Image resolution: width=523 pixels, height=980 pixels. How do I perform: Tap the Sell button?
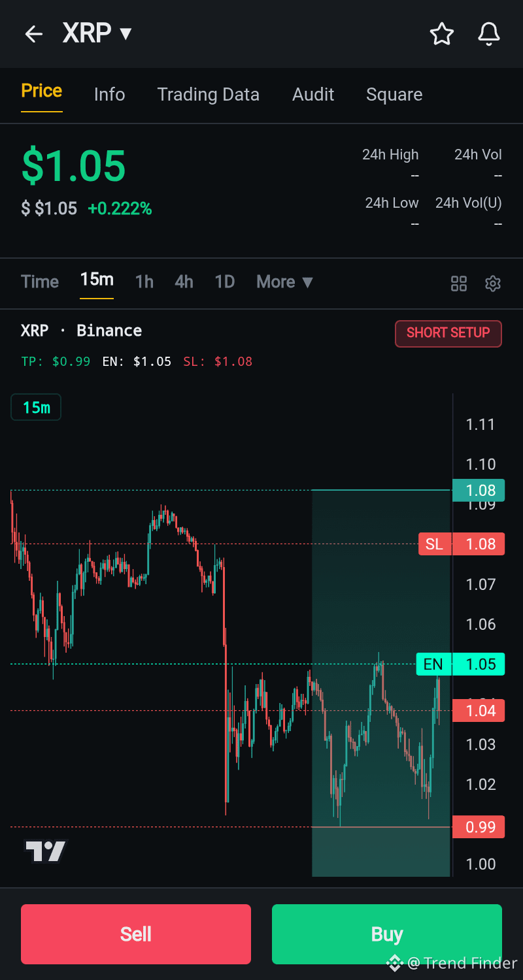pos(136,934)
